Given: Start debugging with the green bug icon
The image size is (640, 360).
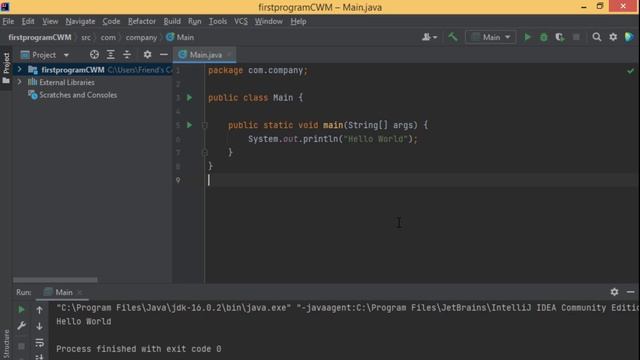Looking at the screenshot, I should pyautogui.click(x=544, y=37).
